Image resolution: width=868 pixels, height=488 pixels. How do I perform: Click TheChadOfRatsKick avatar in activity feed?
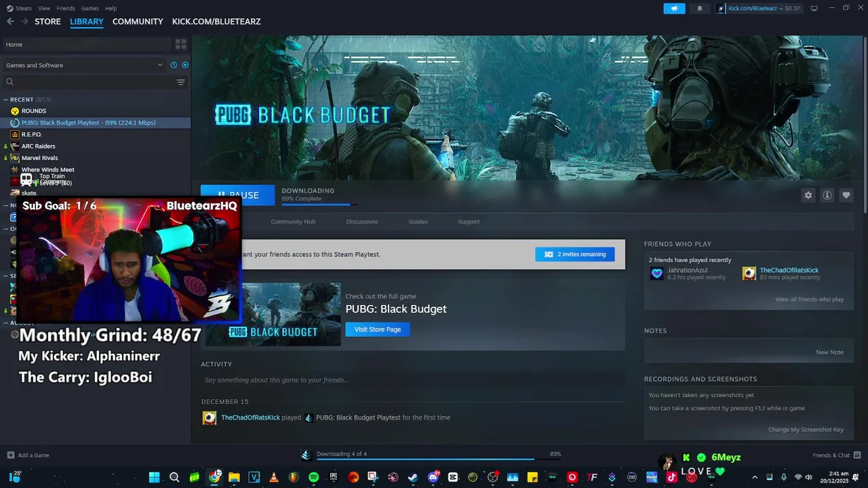pos(210,418)
